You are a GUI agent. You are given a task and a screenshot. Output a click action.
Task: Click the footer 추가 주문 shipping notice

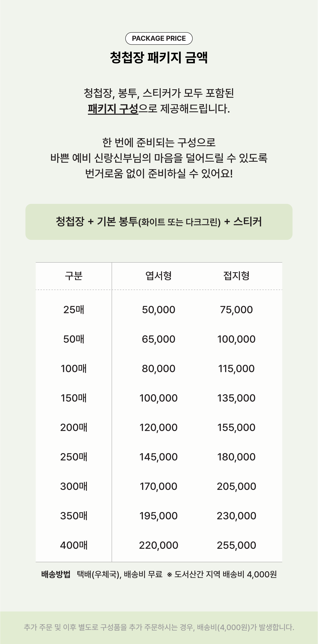(159, 627)
